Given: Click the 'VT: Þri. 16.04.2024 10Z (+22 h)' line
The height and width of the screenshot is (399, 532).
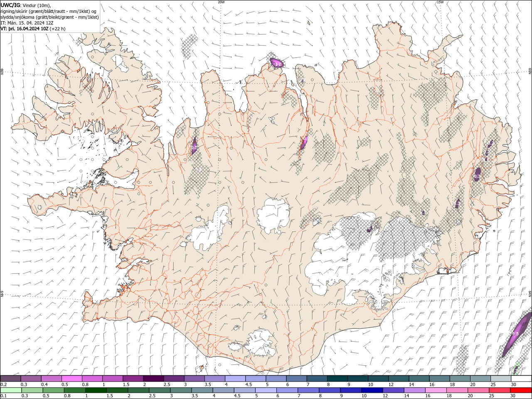Looking at the screenshot, I should point(33,29).
